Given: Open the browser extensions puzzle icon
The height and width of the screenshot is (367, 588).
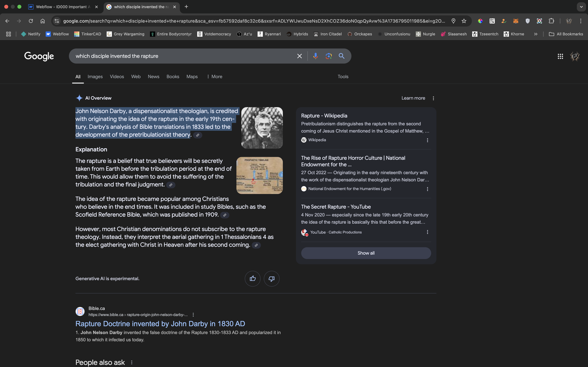Looking at the screenshot, I should click(x=551, y=21).
